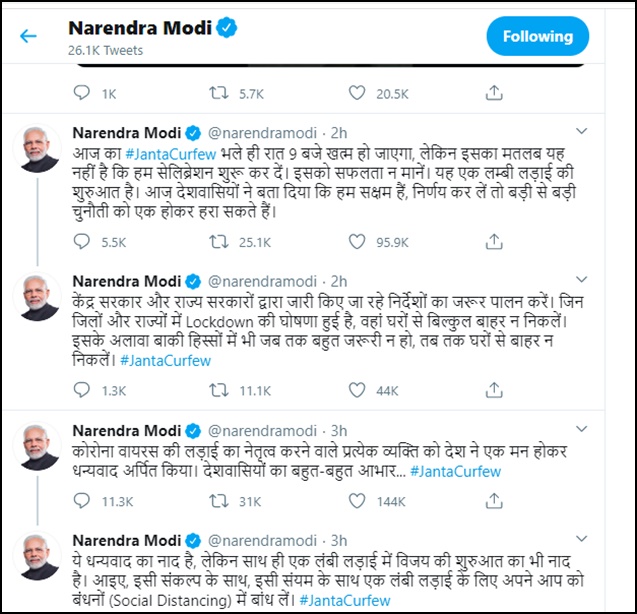Like the tweet with 44K likes
This screenshot has height=614, width=637.
pyautogui.click(x=357, y=390)
